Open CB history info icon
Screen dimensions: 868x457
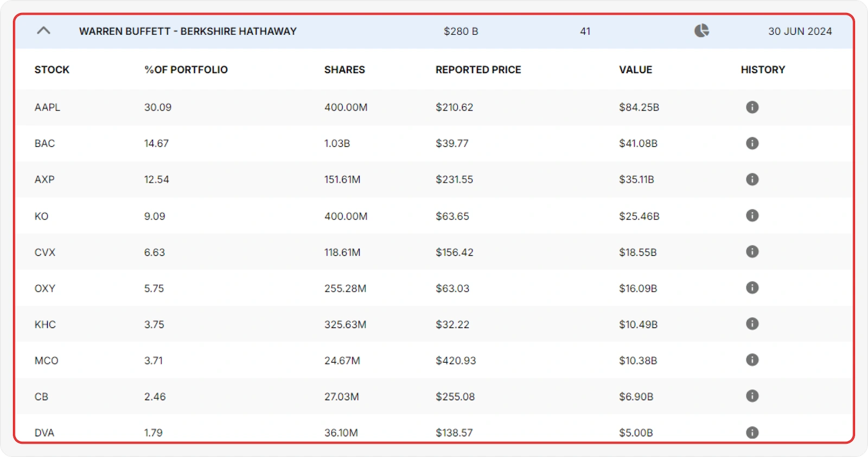[752, 396]
